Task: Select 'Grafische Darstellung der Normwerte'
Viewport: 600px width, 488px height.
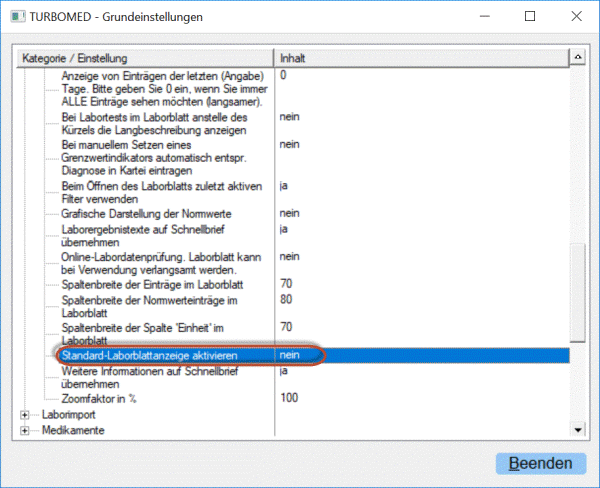Action: pos(147,214)
